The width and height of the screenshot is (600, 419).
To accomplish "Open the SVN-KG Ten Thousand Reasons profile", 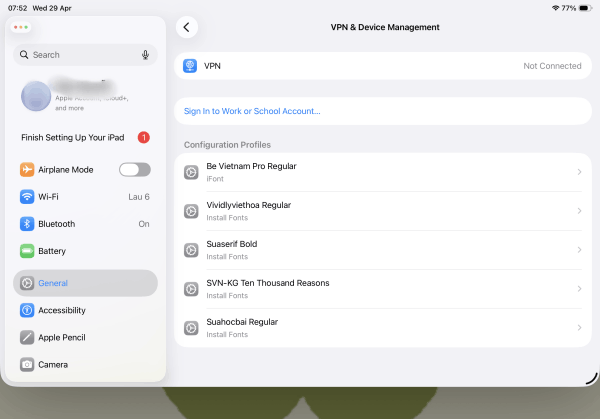I will point(383,289).
